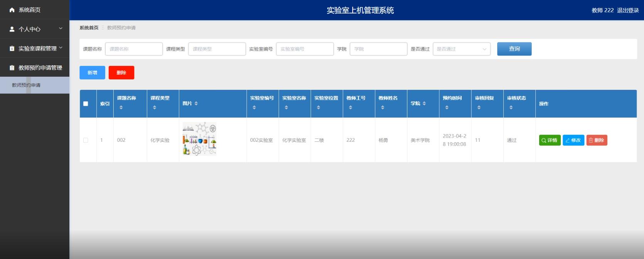The width and height of the screenshot is (644, 259).
Task: Click the 美术学院 cell
Action: click(x=420, y=140)
